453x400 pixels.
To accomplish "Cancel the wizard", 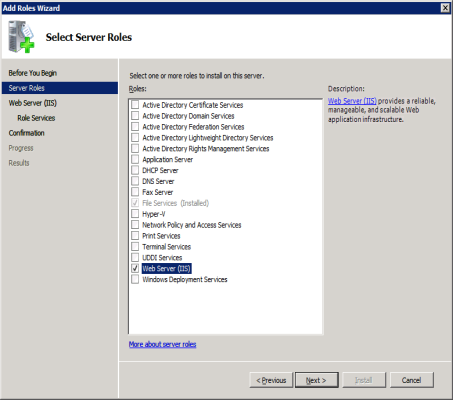I will click(x=412, y=380).
